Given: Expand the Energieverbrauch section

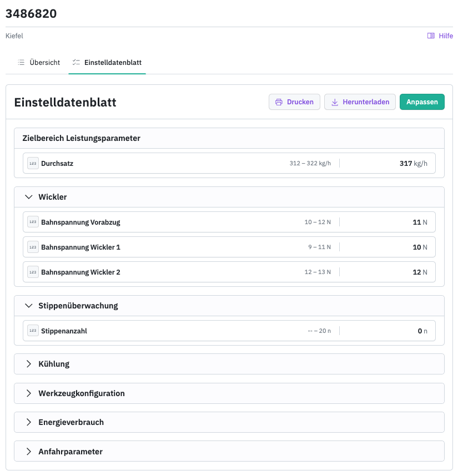Looking at the screenshot, I should tap(29, 422).
